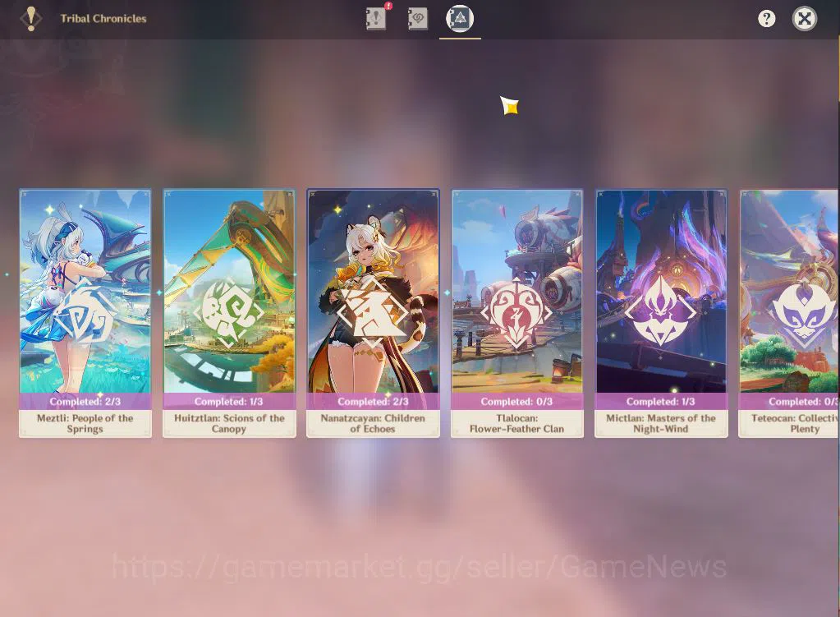This screenshot has width=840, height=617.
Task: Open the help question mark icon
Action: (767, 19)
